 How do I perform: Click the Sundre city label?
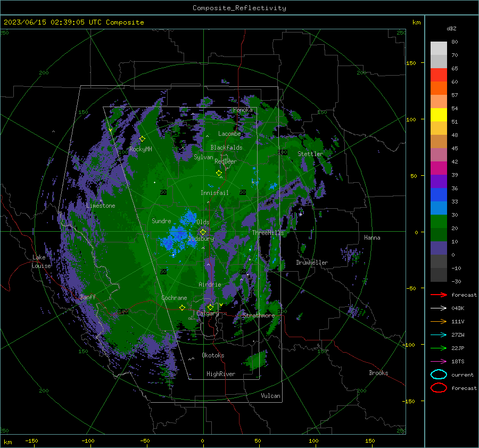point(161,221)
